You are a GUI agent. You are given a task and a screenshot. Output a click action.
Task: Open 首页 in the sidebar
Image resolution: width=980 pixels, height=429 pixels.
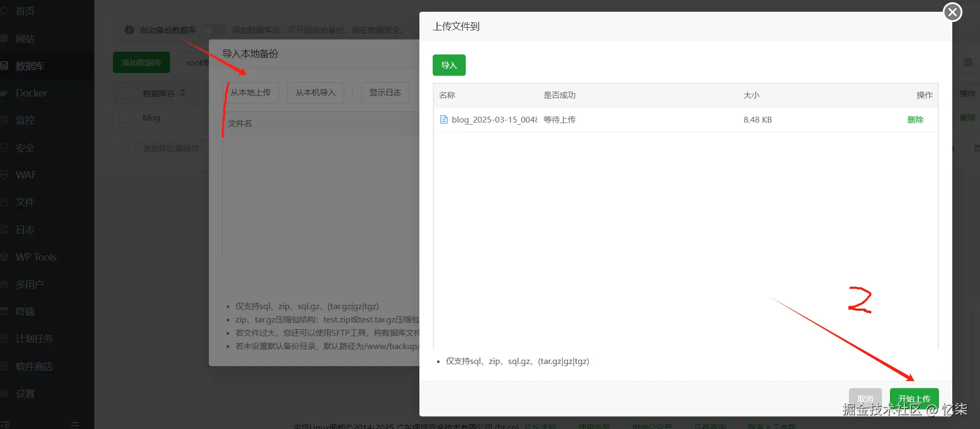coord(25,11)
